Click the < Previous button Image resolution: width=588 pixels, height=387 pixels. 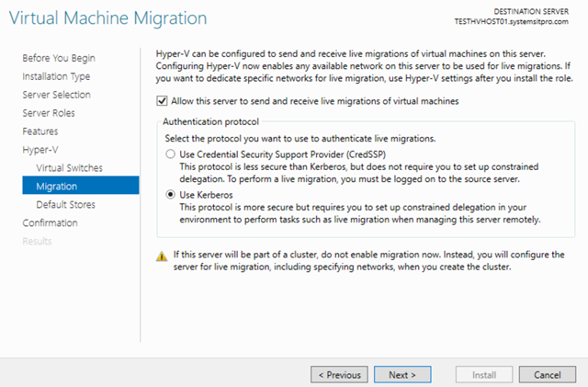(x=339, y=375)
